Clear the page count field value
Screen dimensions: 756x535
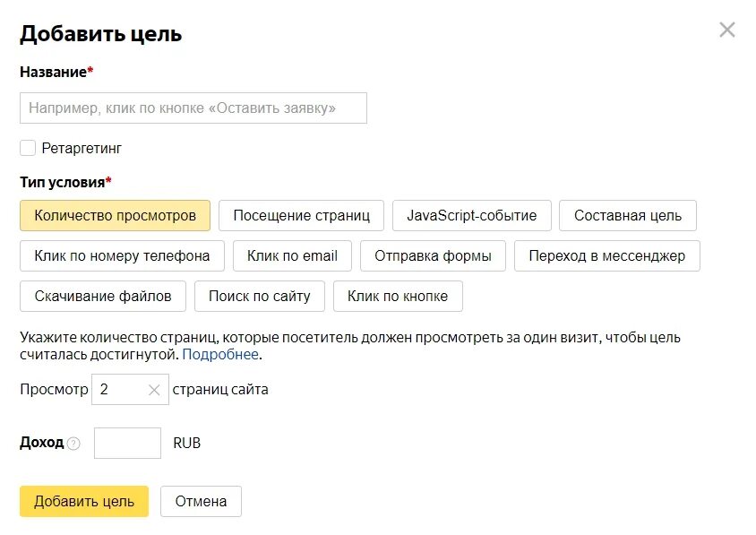pyautogui.click(x=154, y=390)
